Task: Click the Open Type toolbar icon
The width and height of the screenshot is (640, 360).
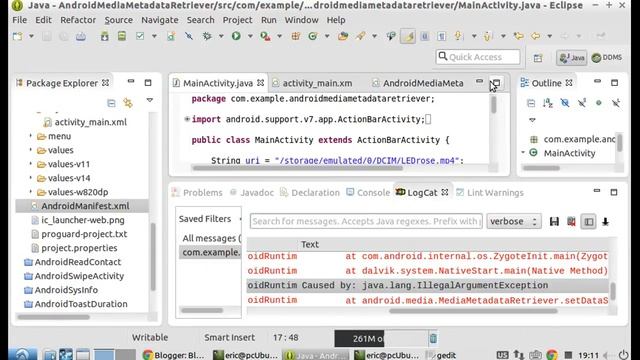Action: [343, 36]
